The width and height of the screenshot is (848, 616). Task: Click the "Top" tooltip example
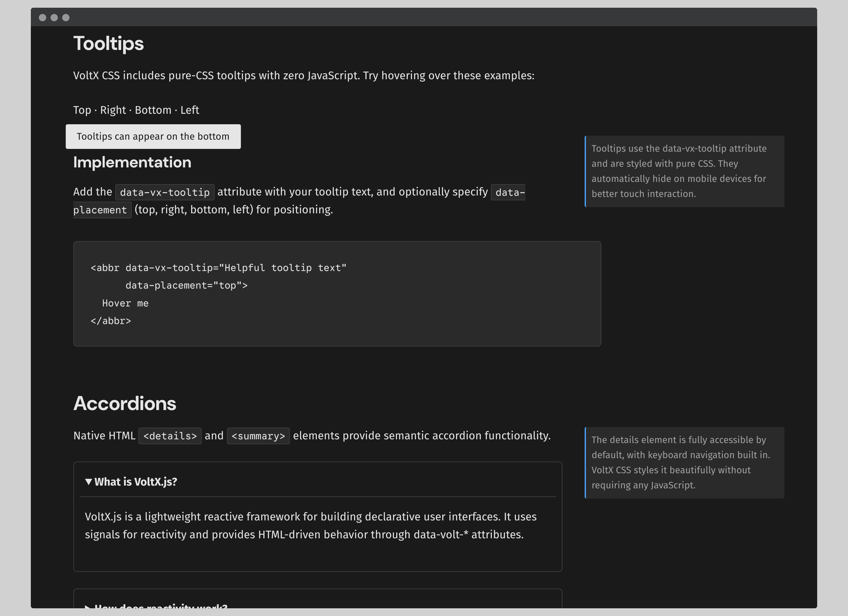click(x=82, y=110)
